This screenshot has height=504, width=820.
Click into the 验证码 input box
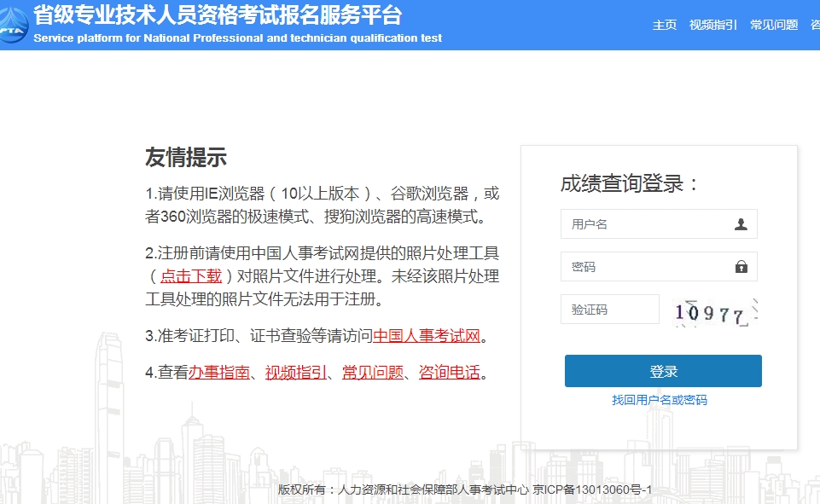click(x=609, y=310)
